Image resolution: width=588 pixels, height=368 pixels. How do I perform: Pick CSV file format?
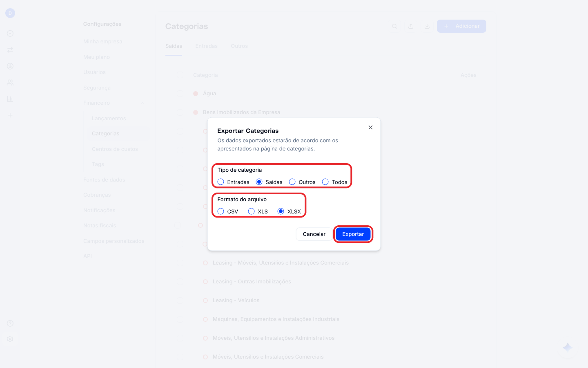(221, 211)
